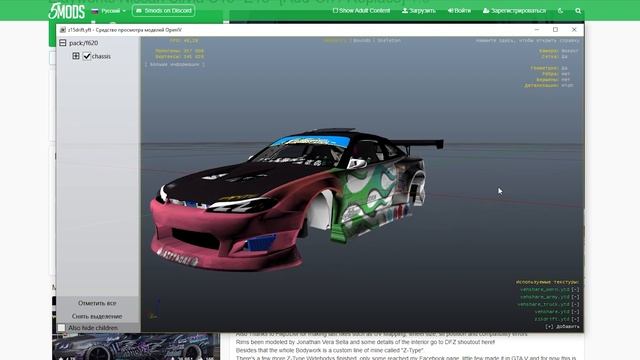Change the Детализация level value
The height and width of the screenshot is (360, 640).
(567, 85)
